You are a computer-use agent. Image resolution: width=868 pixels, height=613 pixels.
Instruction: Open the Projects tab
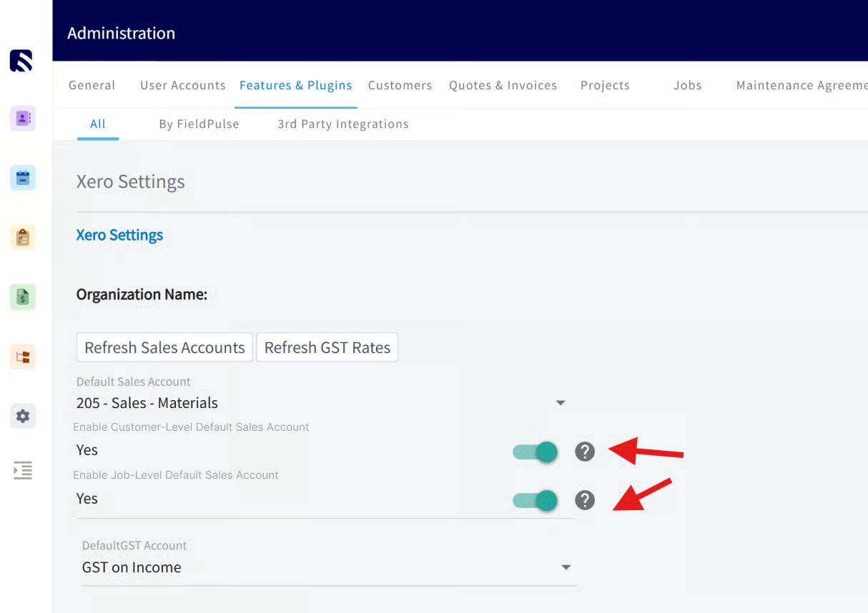tap(605, 85)
